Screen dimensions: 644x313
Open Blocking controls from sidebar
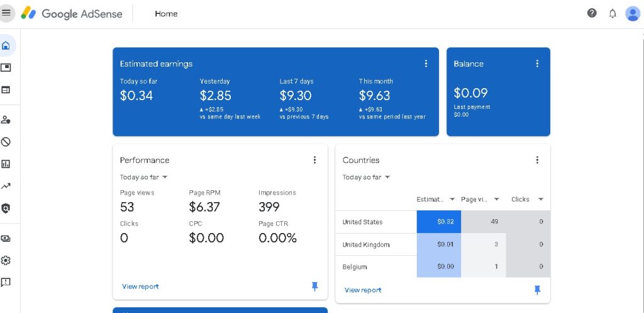pyautogui.click(x=6, y=142)
